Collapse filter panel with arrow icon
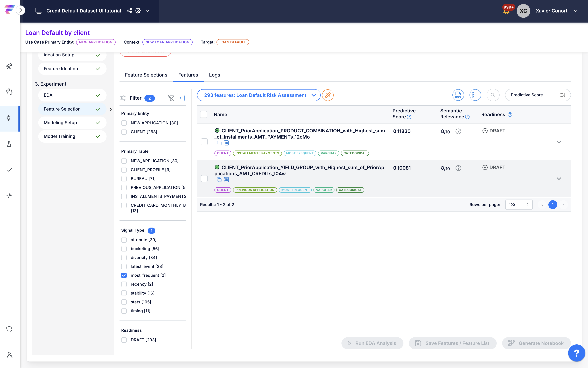 pos(182,98)
